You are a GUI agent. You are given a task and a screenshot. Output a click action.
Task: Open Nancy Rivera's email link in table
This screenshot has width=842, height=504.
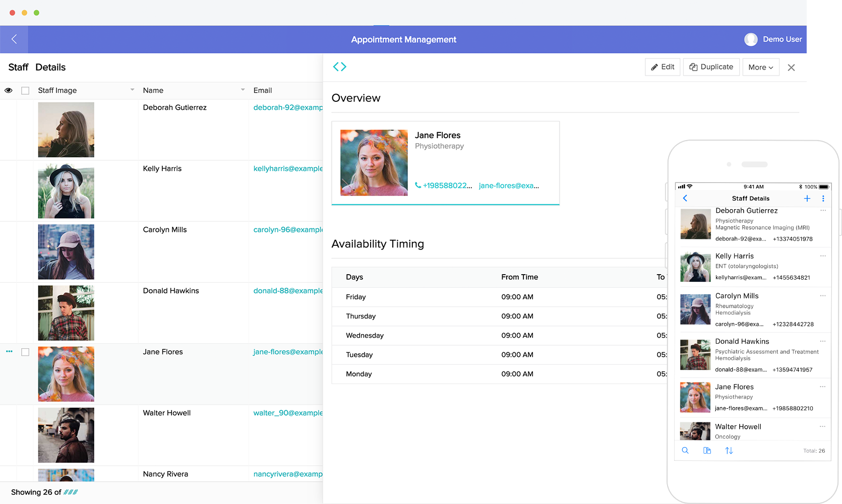click(x=288, y=474)
